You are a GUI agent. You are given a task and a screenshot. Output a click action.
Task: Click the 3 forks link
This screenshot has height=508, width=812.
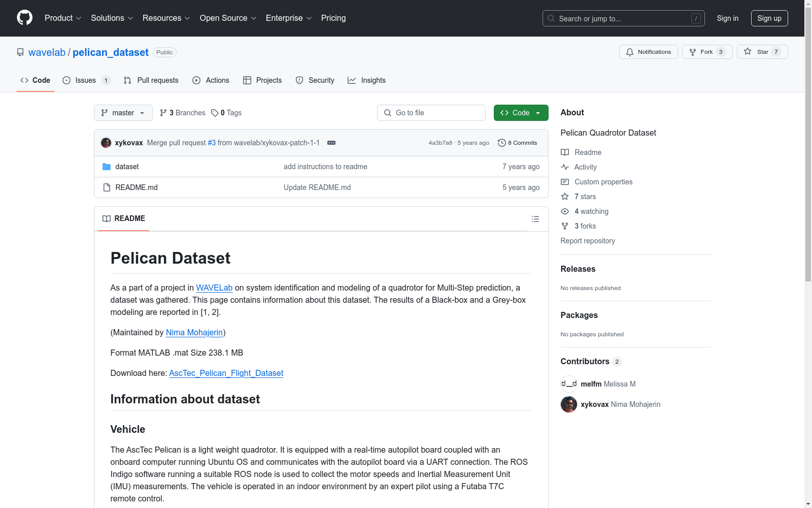579,226
